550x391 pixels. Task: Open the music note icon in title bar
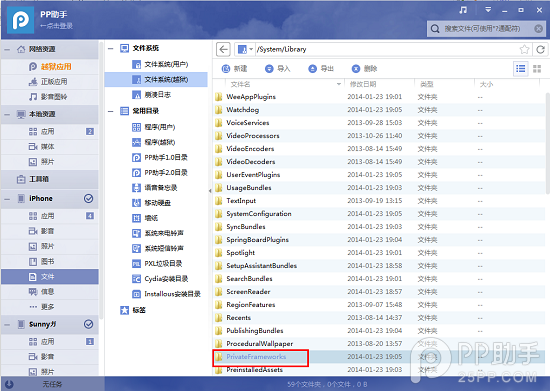(463, 10)
